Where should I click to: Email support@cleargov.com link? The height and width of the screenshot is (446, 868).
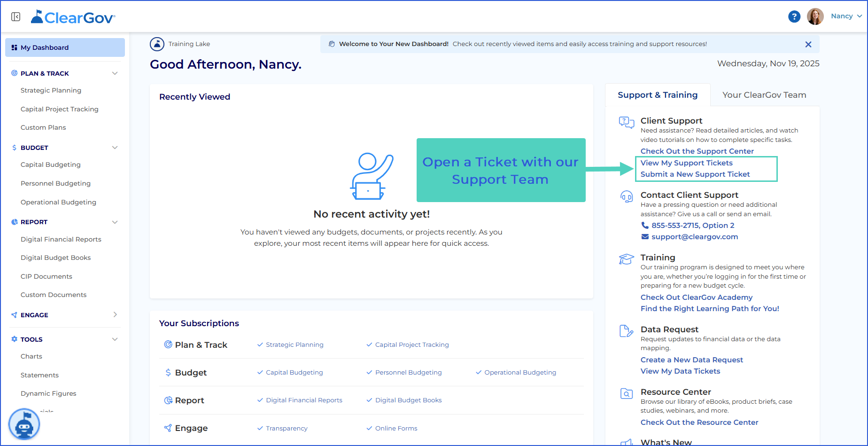(695, 237)
